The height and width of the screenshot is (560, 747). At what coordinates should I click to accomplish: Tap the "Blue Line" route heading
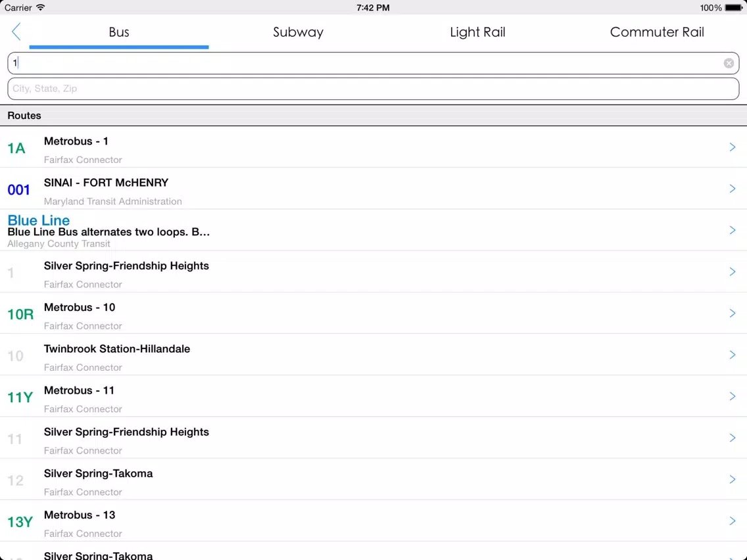click(x=39, y=220)
